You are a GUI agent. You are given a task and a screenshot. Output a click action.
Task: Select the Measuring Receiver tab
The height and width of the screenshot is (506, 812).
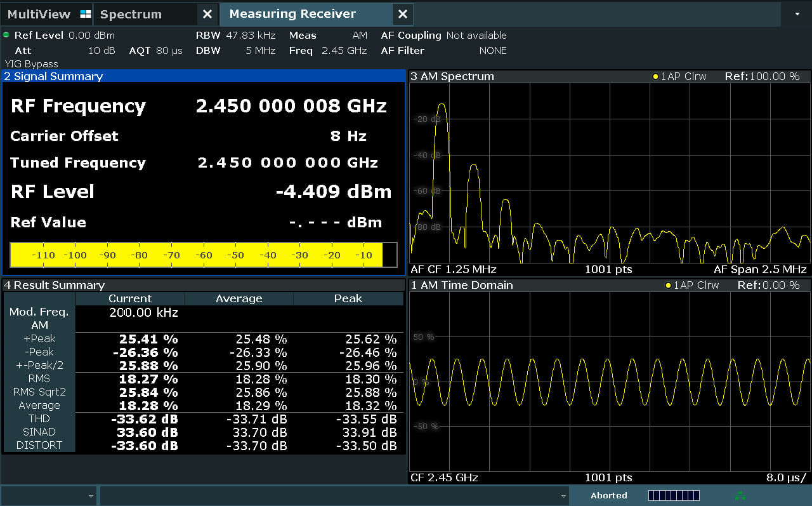coord(292,14)
